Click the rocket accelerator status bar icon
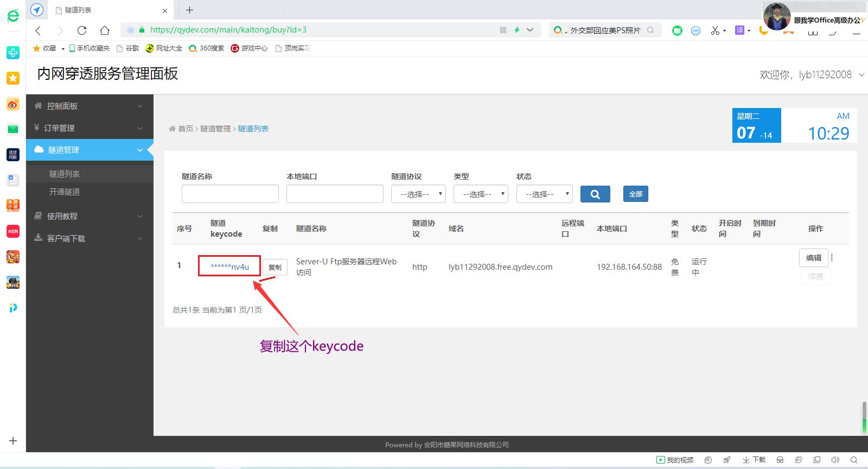This screenshot has height=469, width=868. tap(727, 460)
